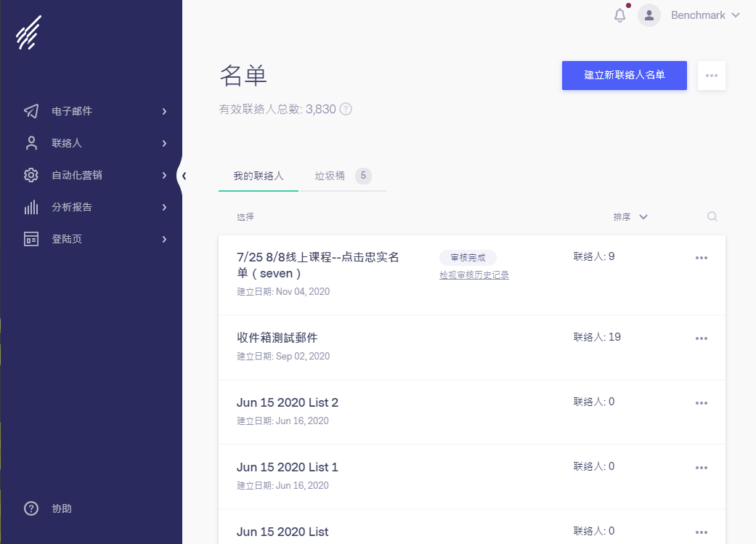756x544 pixels.
Task: Expand the 电子邮件 submenu chevron
Action: [164, 111]
